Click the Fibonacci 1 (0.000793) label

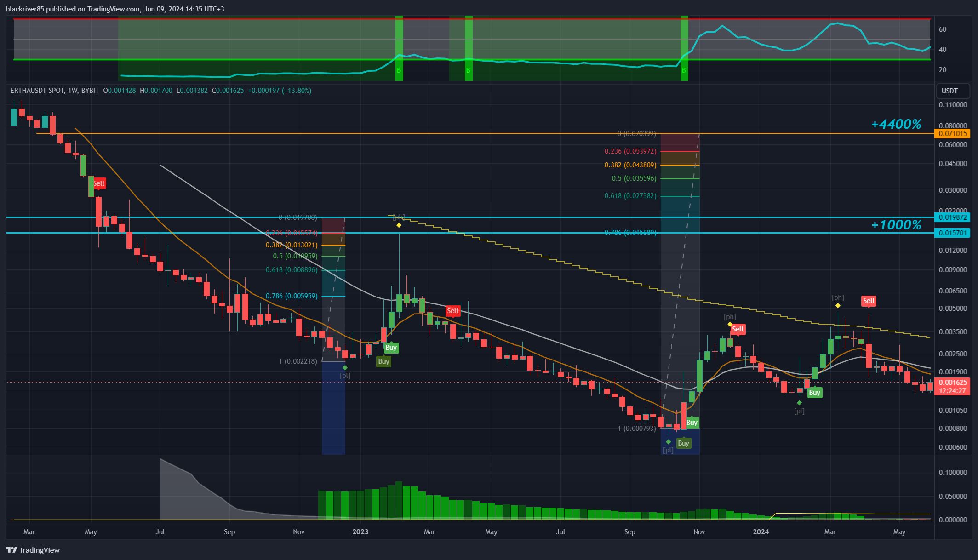point(637,429)
